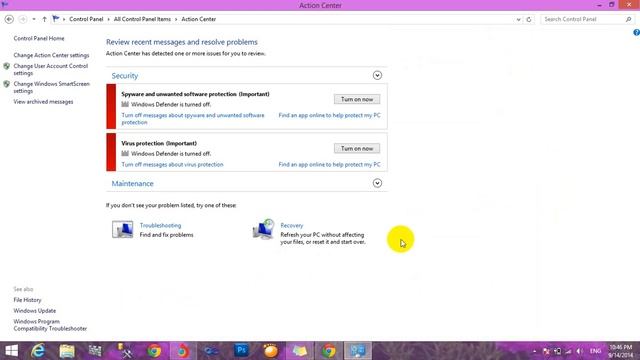Screen dimensions: 640x360
Task: Collapse the Security section chevron
Action: pyautogui.click(x=377, y=76)
